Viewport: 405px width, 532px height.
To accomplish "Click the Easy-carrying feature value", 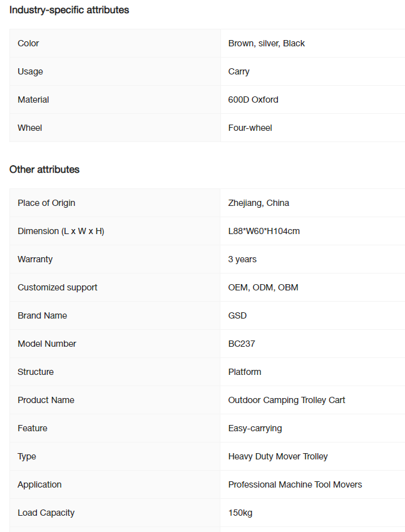I will pos(255,428).
